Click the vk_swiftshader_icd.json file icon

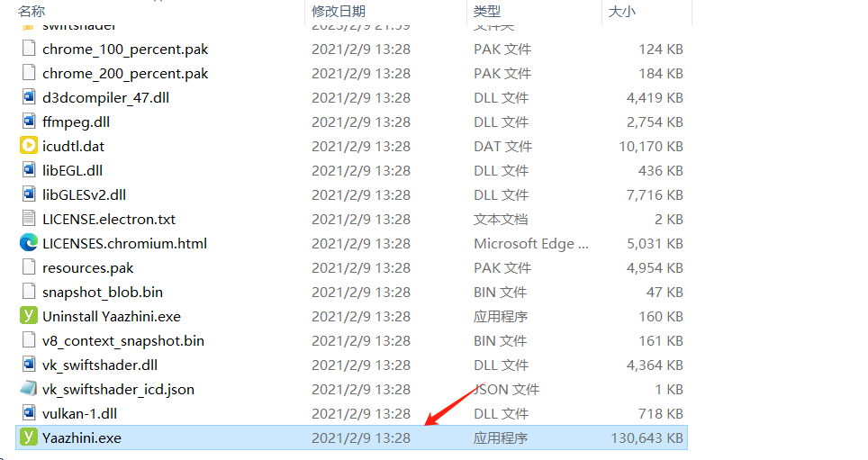pyautogui.click(x=29, y=389)
